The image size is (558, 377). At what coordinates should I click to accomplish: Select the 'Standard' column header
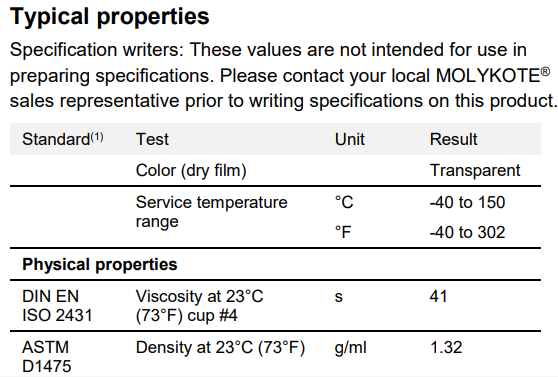click(x=63, y=139)
